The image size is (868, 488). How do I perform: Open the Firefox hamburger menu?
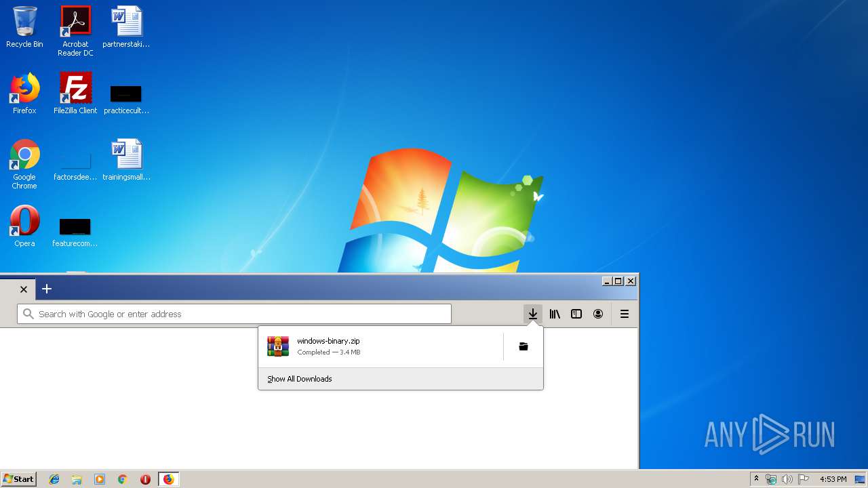pyautogui.click(x=625, y=314)
